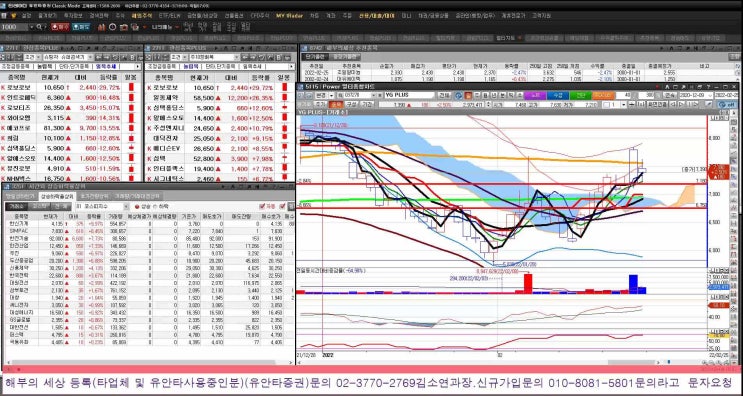Open the dropdown arrow next to the 1000 screen number
Image resolution: width=743 pixels, height=396 pixels.
tap(32, 27)
